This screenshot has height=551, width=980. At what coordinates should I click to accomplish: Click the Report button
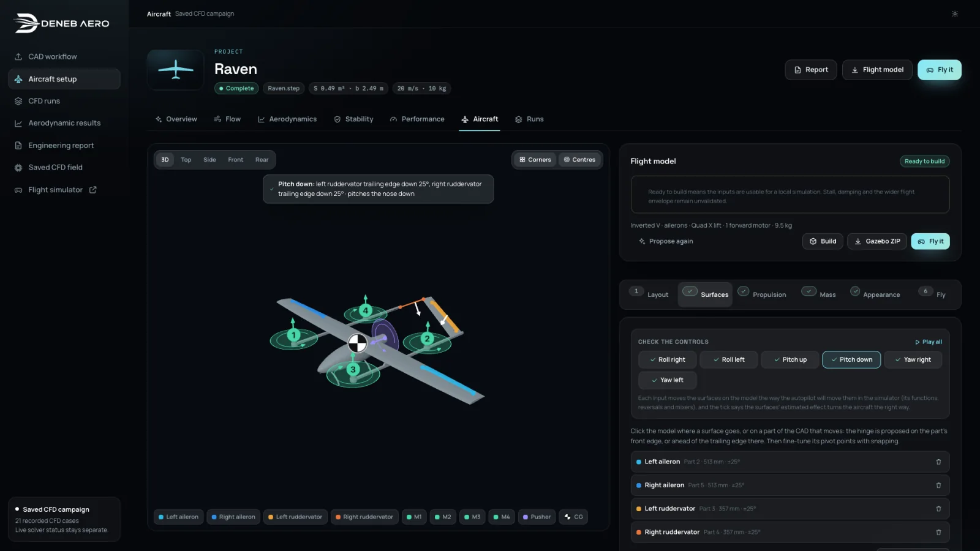[x=811, y=70]
